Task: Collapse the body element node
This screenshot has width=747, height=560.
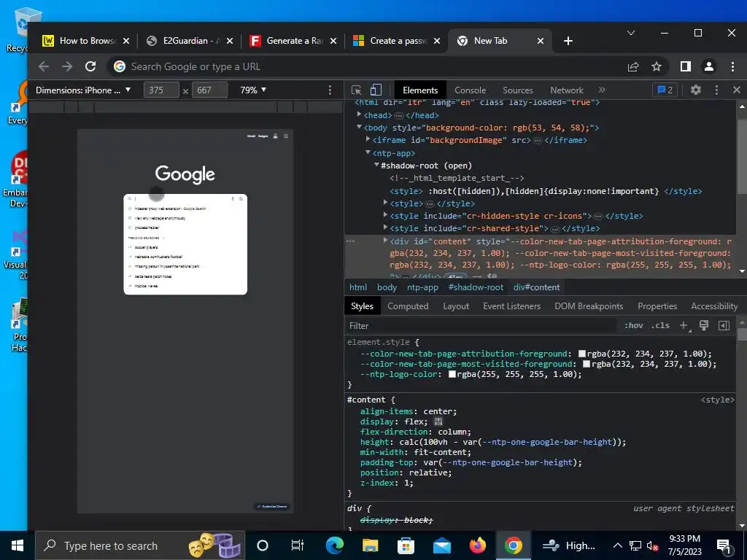Action: click(359, 127)
